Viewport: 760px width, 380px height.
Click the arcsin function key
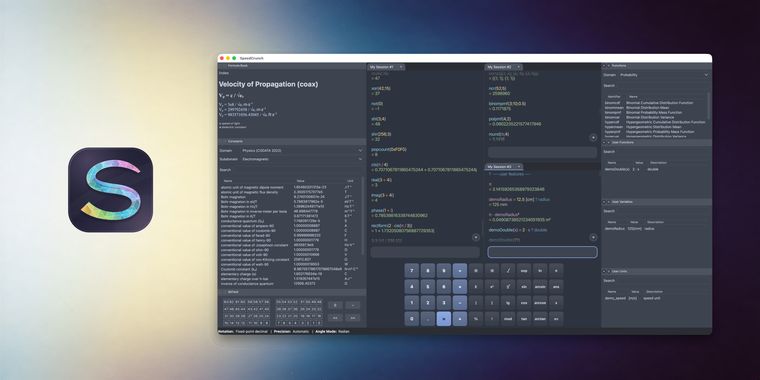click(x=540, y=286)
